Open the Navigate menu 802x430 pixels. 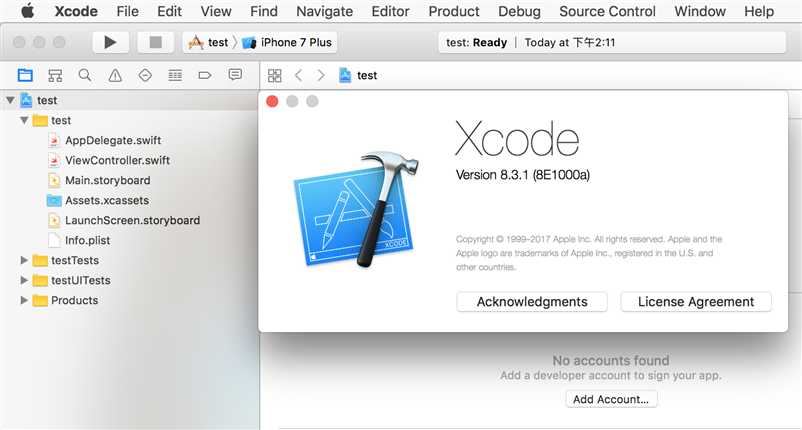click(324, 11)
